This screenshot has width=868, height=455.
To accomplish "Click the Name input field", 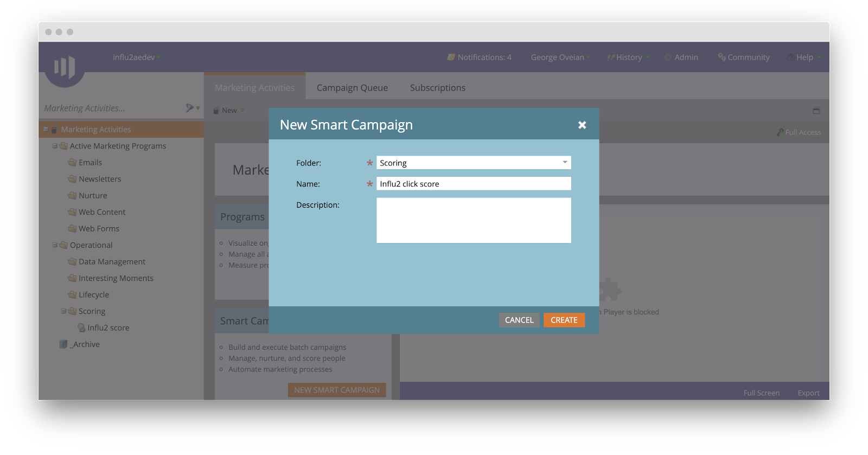I will pyautogui.click(x=474, y=184).
